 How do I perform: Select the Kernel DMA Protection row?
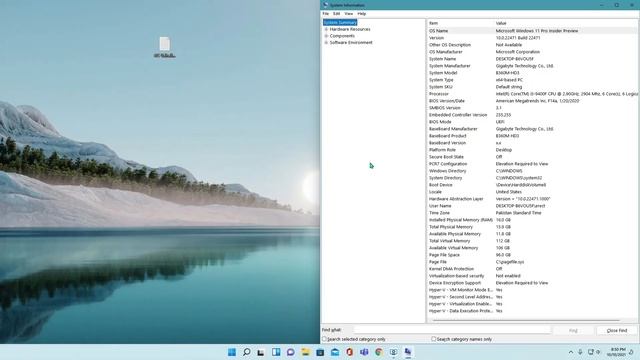533,269
